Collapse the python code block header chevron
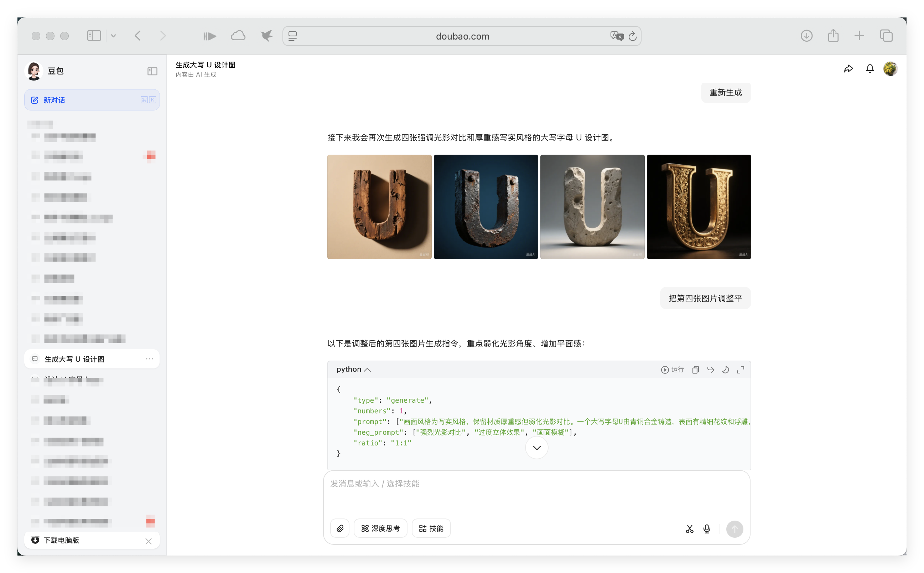924x573 pixels. tap(367, 370)
